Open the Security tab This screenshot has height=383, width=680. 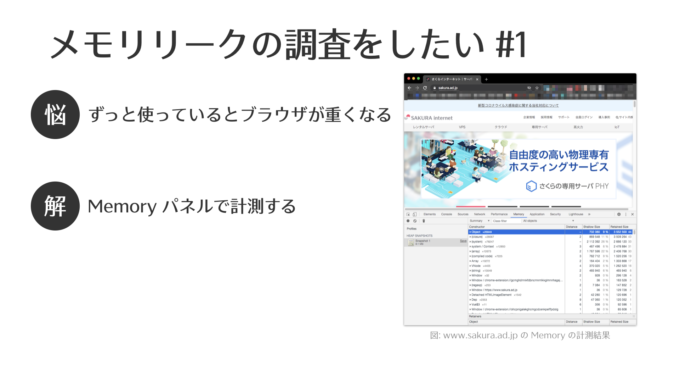pos(555,214)
